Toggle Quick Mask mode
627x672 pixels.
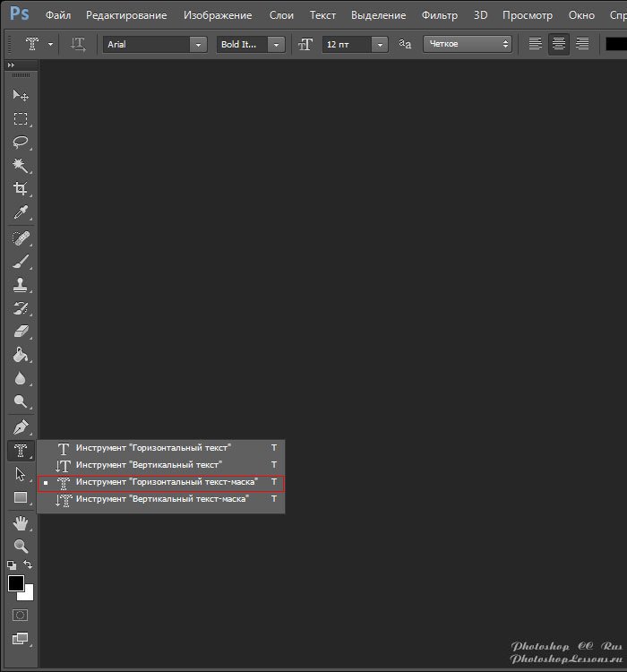point(20,616)
